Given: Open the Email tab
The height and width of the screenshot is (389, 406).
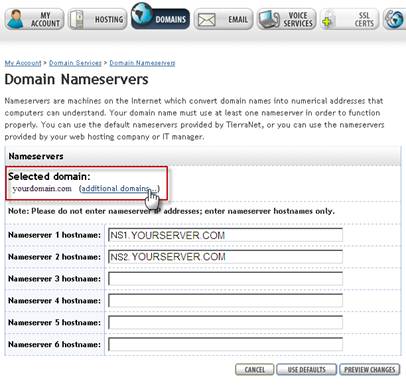Looking at the screenshot, I should [x=224, y=19].
